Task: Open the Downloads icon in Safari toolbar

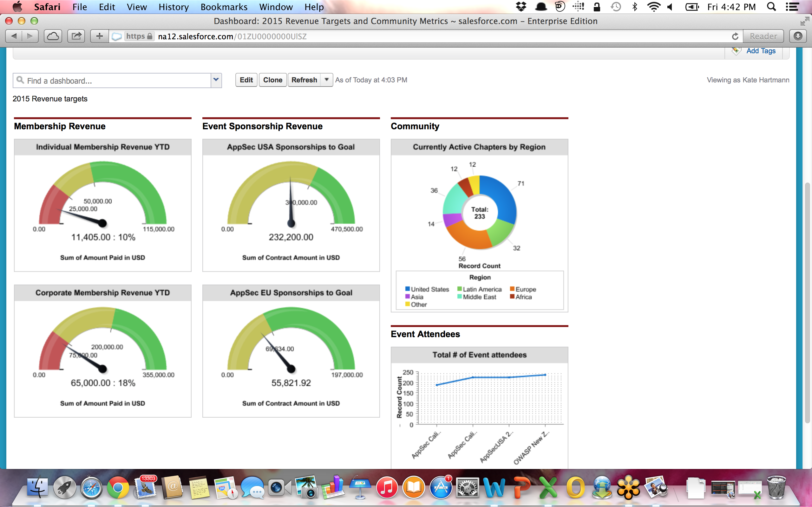Action: coord(798,36)
